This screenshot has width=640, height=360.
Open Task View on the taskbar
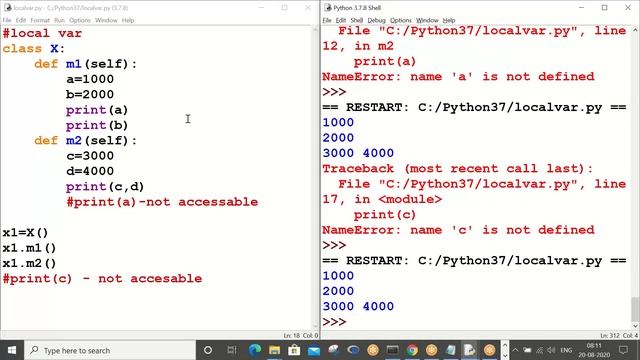click(x=232, y=350)
